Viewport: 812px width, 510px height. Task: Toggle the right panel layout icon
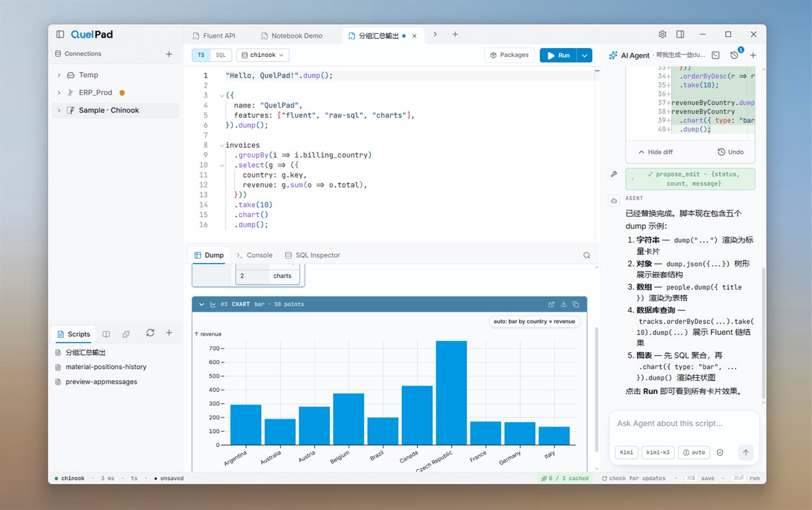coord(680,34)
